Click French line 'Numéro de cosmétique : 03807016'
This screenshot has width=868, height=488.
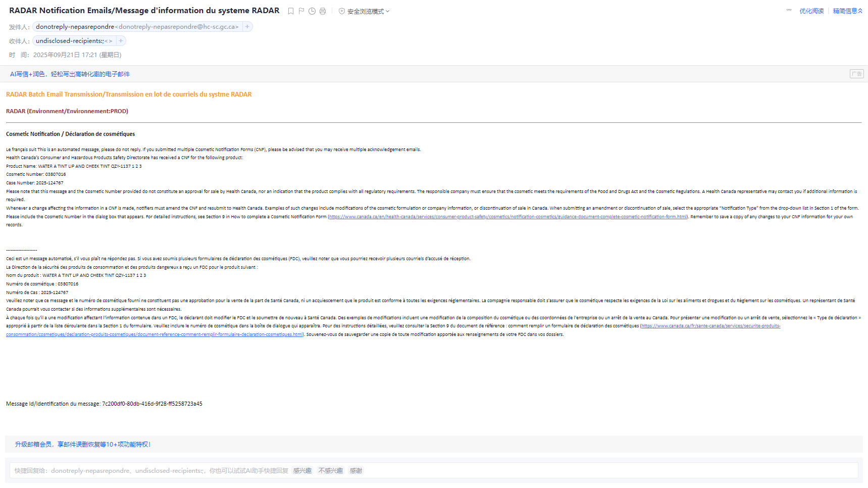[x=42, y=284]
